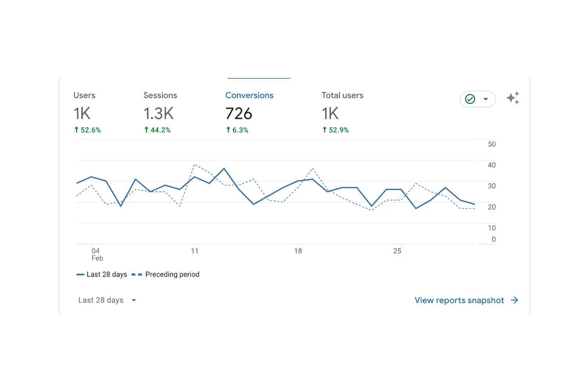Click the 25 axis date label

coord(397,251)
